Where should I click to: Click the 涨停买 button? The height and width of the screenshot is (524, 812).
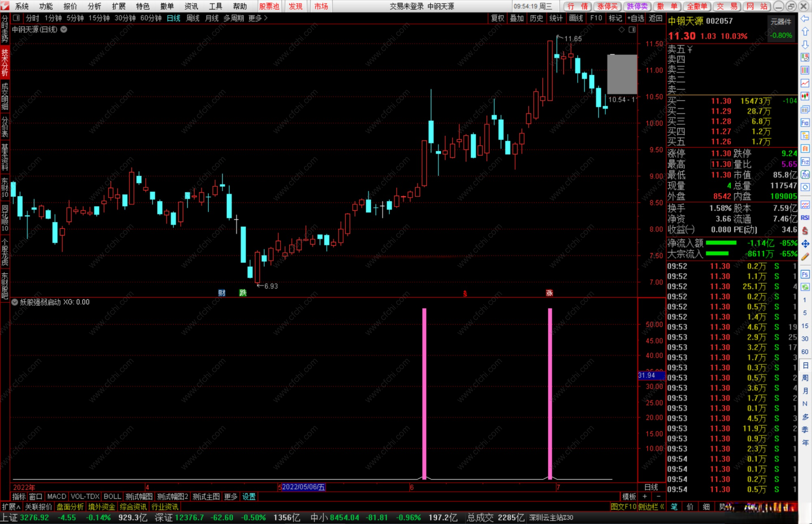point(607,6)
